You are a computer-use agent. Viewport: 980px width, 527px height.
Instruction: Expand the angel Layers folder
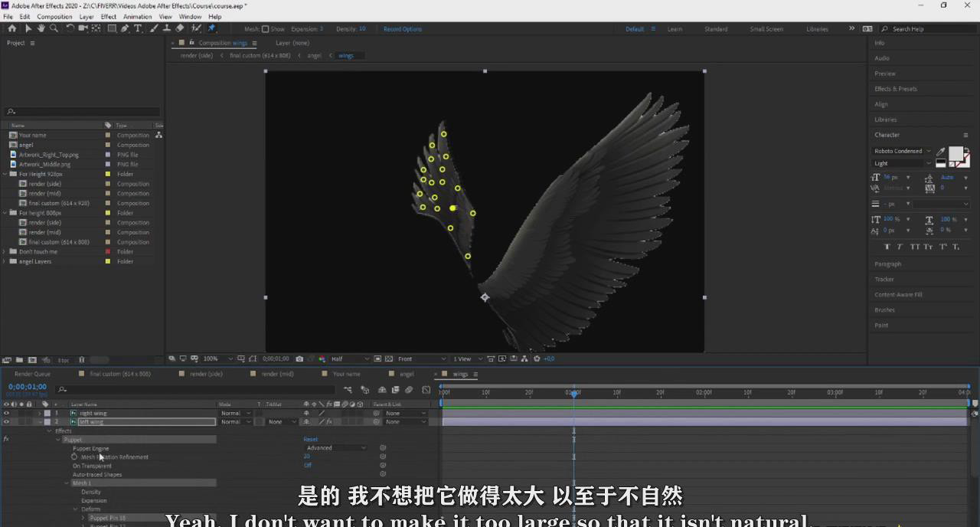[5, 261]
